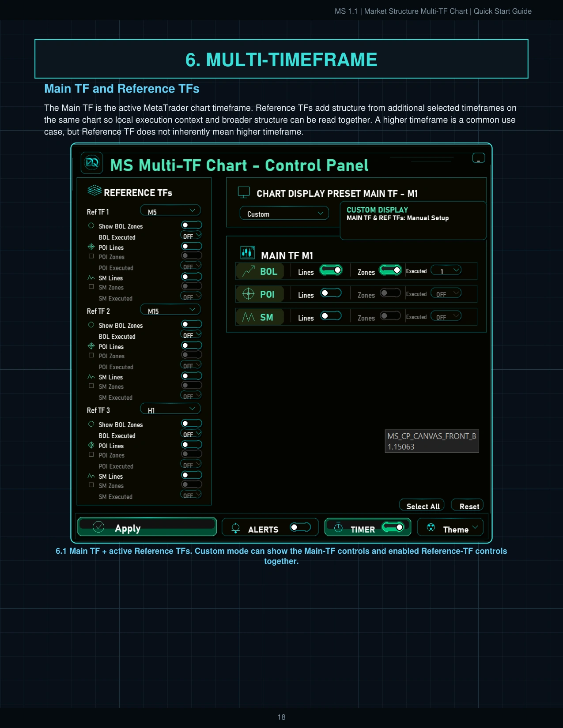
Task: Open the Ref TF 1 M5 timeframe dropdown
Action: click(170, 211)
